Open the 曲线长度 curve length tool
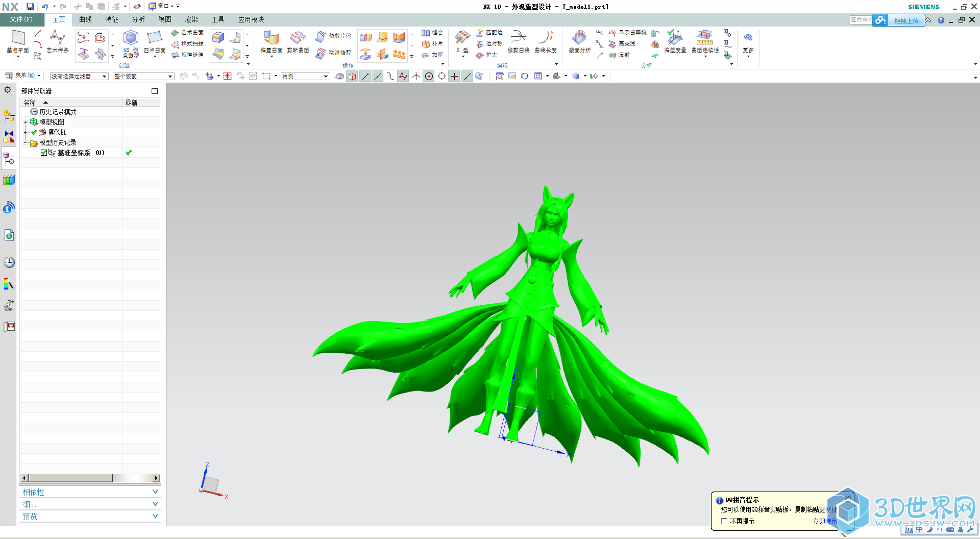This screenshot has height=539, width=980. (x=546, y=42)
